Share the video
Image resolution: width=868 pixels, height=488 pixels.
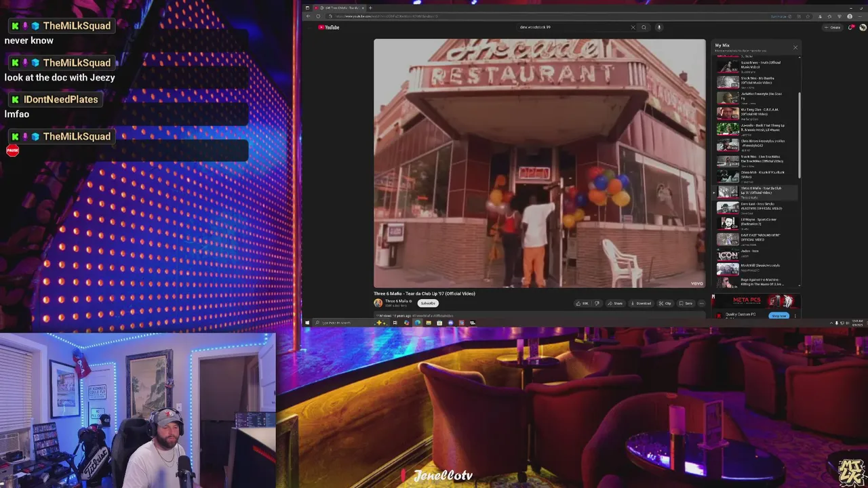click(615, 303)
